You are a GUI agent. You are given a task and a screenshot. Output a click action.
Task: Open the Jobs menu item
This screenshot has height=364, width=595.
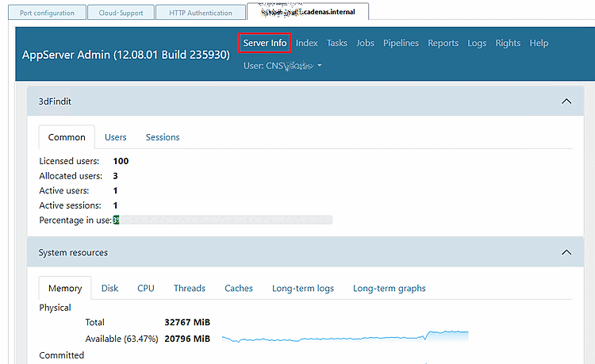click(365, 43)
